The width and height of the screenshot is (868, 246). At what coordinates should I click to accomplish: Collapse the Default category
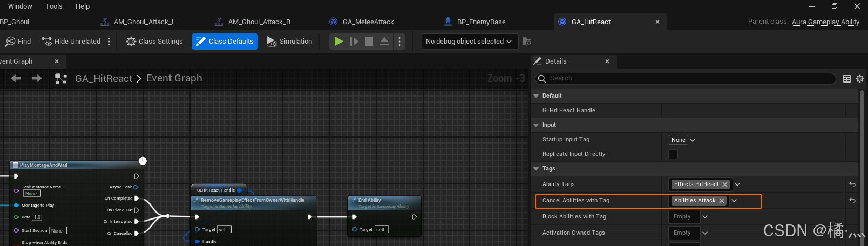(536, 96)
